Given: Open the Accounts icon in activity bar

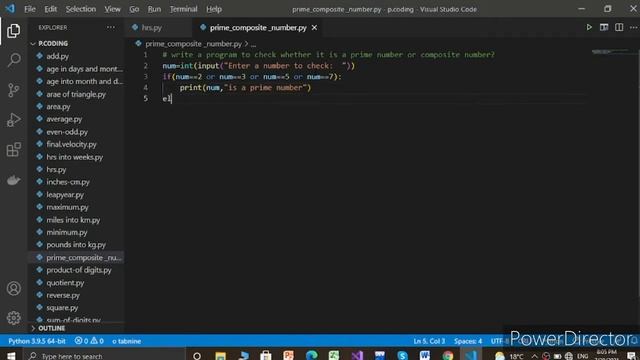Looking at the screenshot, I should [x=13, y=289].
